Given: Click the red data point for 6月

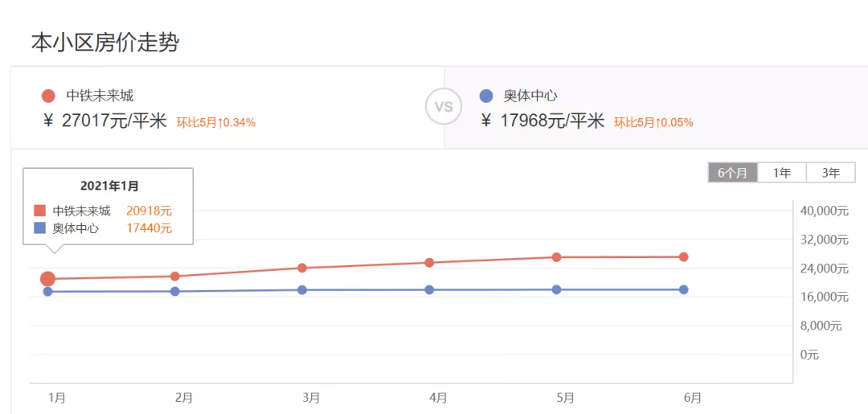Looking at the screenshot, I should 683,257.
